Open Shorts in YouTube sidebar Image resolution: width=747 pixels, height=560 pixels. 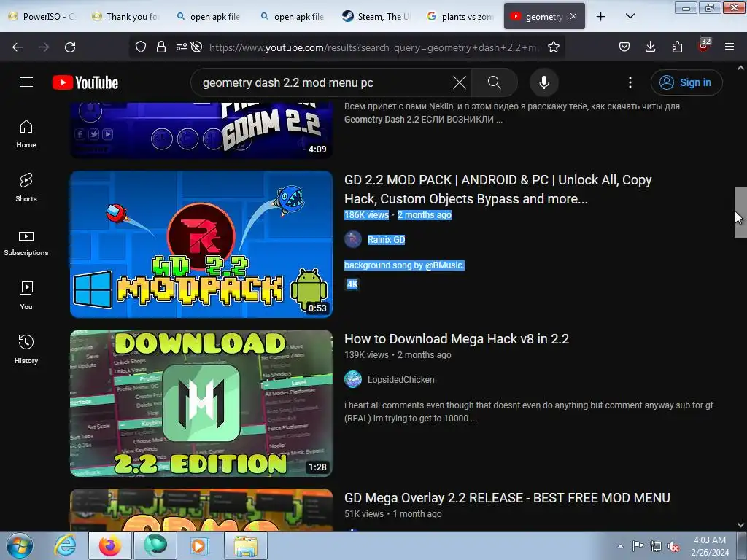26,187
